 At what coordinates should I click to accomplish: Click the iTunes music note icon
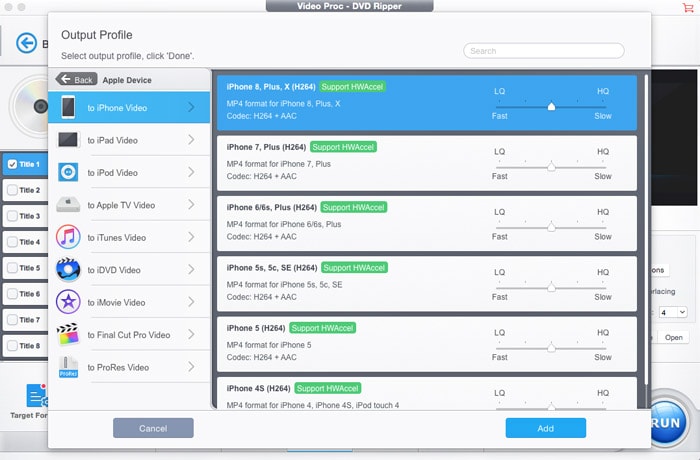(x=68, y=237)
